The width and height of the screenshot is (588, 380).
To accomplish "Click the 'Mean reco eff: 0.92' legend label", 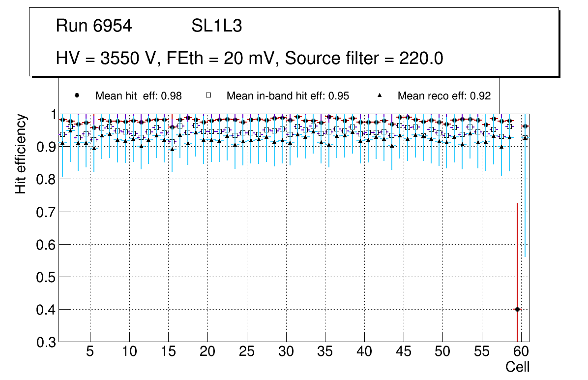I will click(444, 96).
